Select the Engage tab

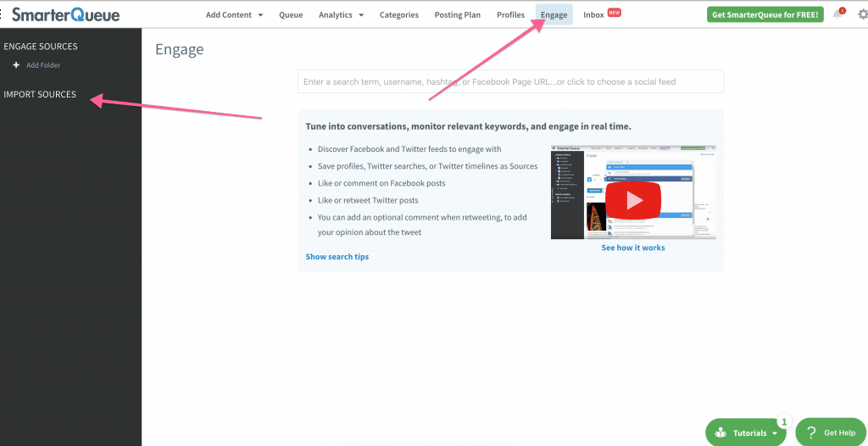[554, 15]
